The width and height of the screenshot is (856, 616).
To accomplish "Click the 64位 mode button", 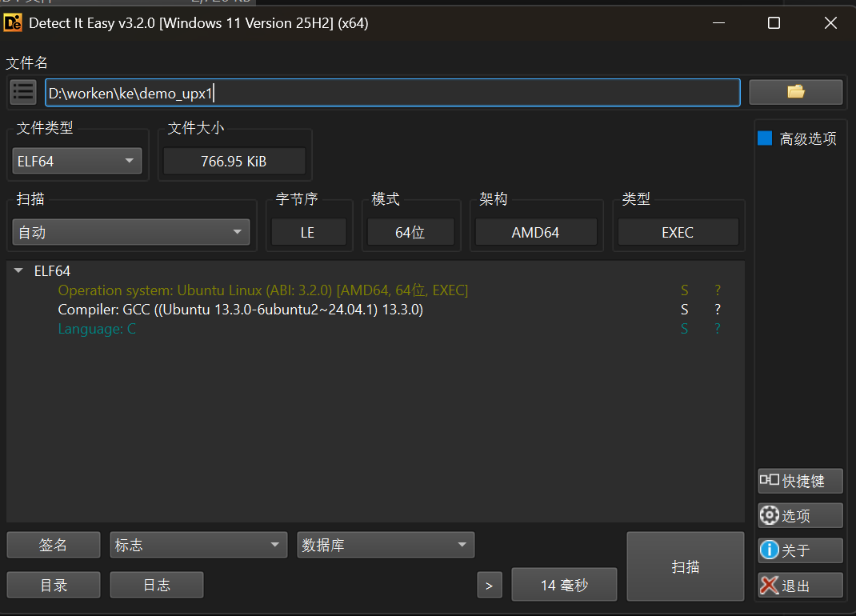I will [410, 232].
